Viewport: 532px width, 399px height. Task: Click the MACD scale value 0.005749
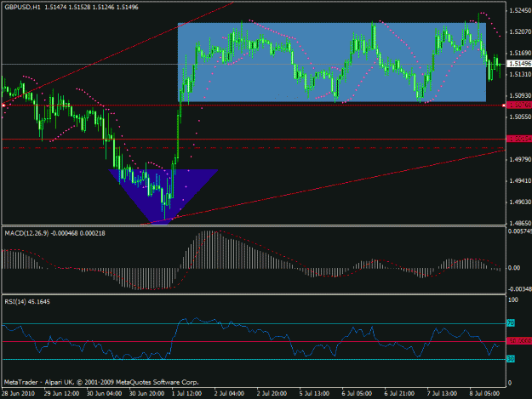(520, 231)
